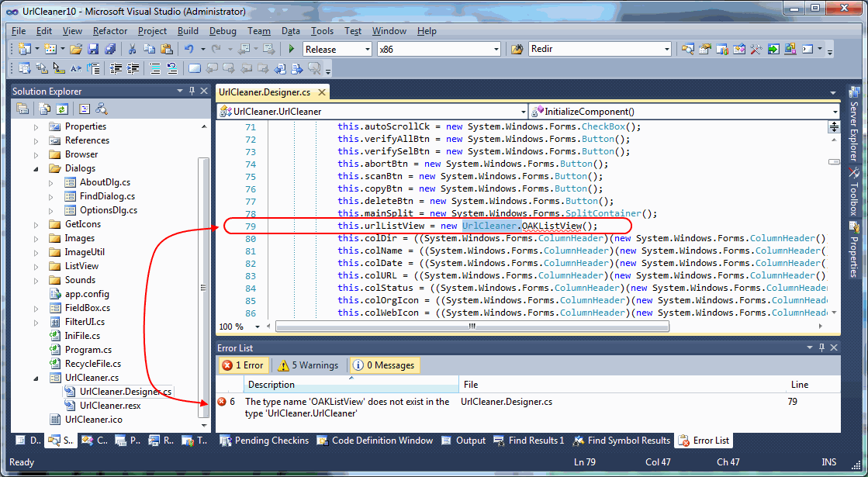Viewport: 868px width, 477px height.
Task: Open the Tools menu
Action: (x=322, y=31)
